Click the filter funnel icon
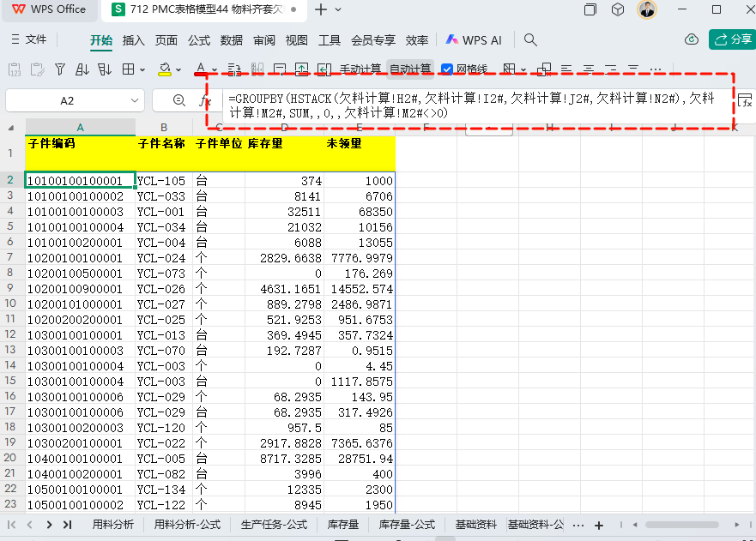 (x=60, y=69)
